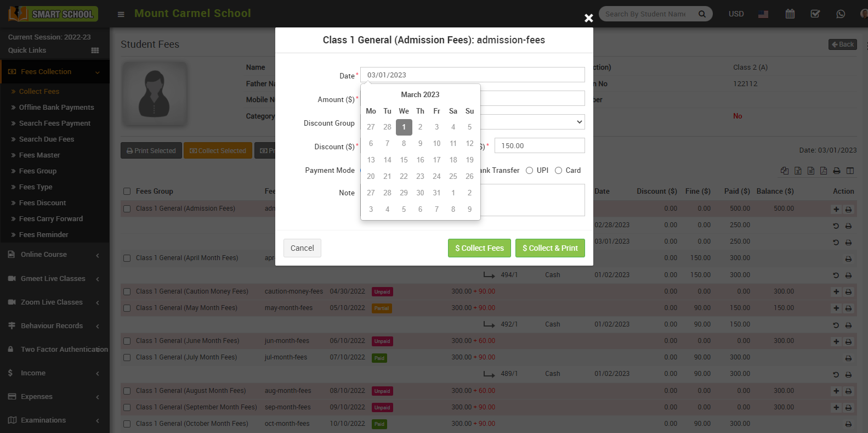Screen dimensions: 868x433
Task: Open Fees Master from the sidebar
Action: coord(39,155)
